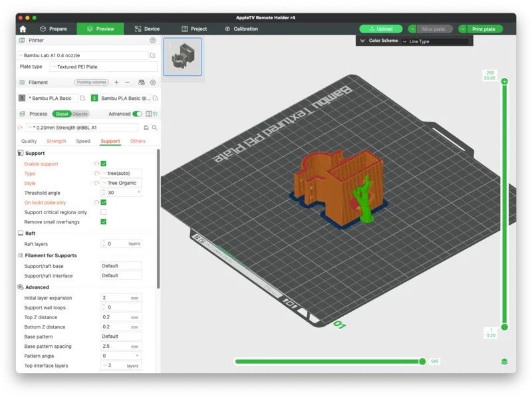Open Plate type Textured PEI dropdown

(x=104, y=67)
